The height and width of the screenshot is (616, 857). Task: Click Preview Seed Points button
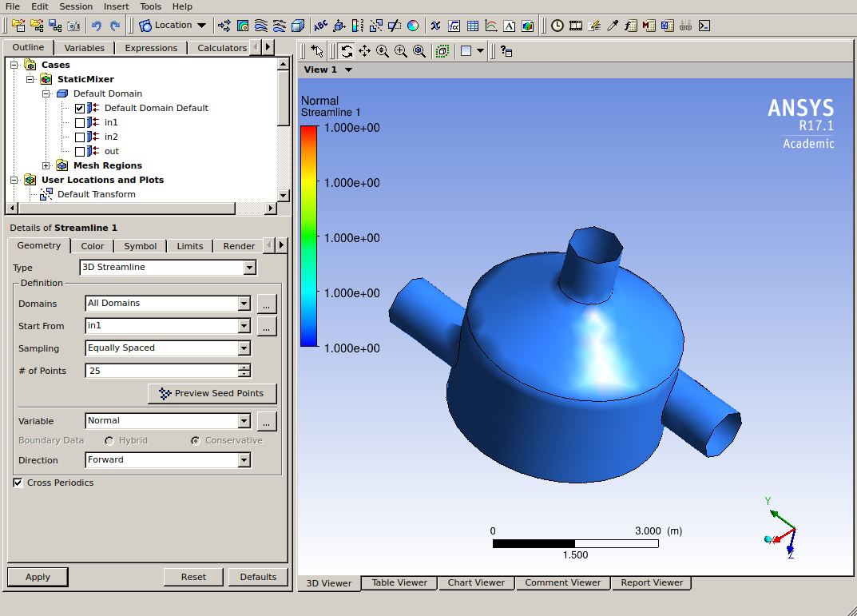pyautogui.click(x=212, y=394)
